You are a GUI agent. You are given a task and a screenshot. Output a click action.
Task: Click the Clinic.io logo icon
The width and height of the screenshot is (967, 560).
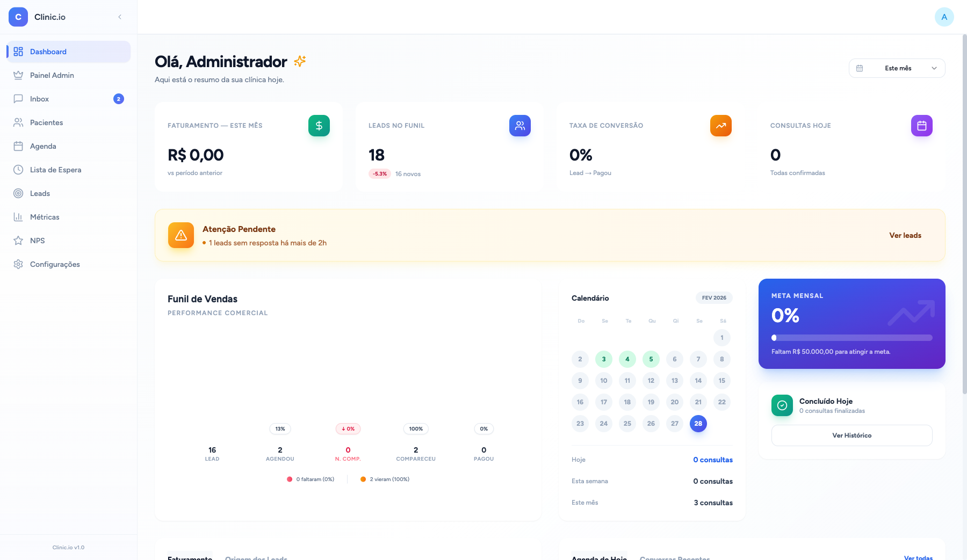click(18, 17)
